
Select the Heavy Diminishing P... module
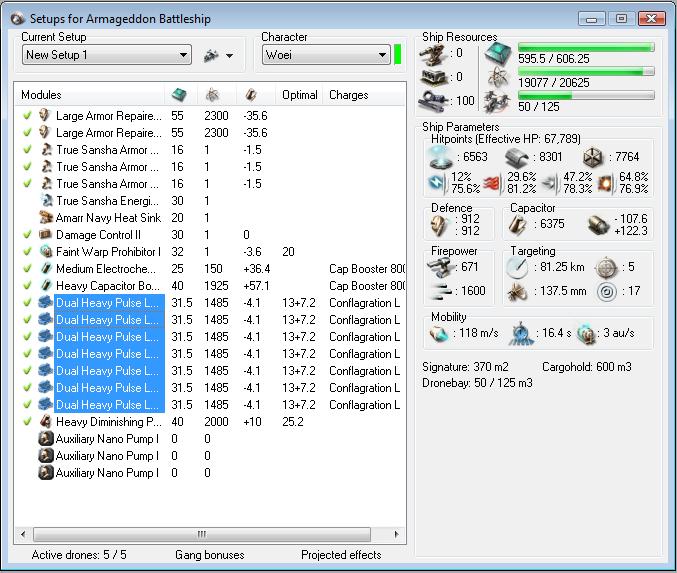click(109, 422)
